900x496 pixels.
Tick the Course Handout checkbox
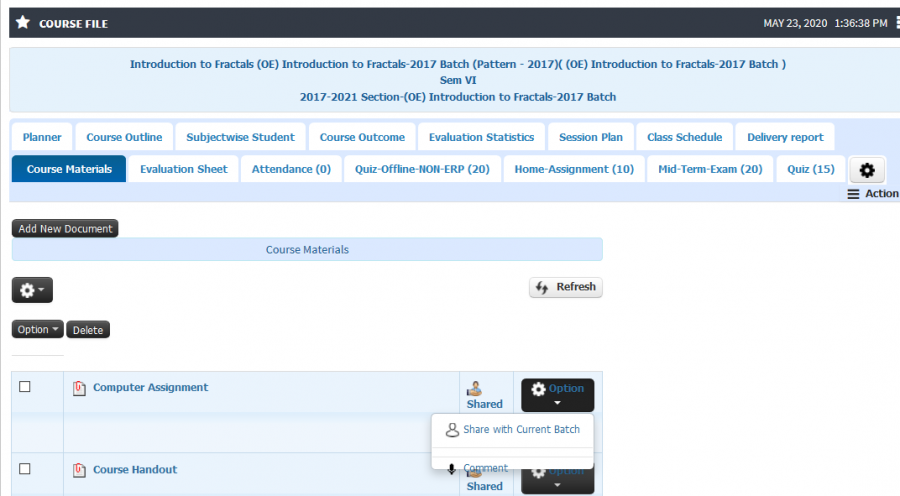point(25,469)
